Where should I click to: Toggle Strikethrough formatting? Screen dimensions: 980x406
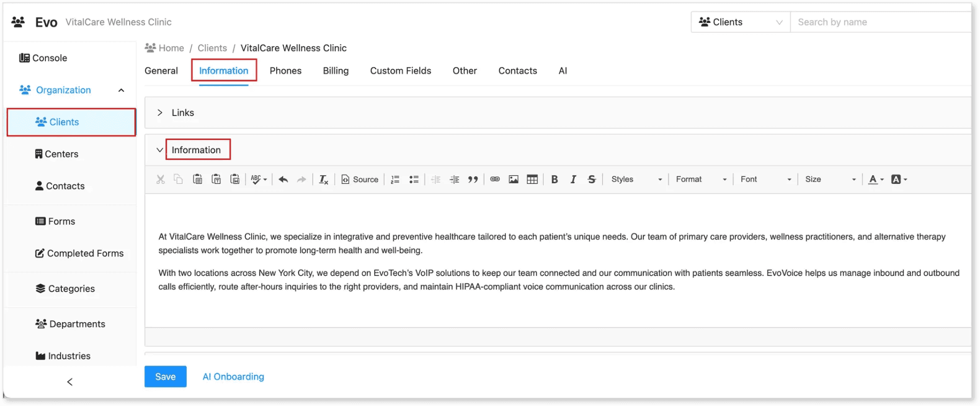point(592,179)
